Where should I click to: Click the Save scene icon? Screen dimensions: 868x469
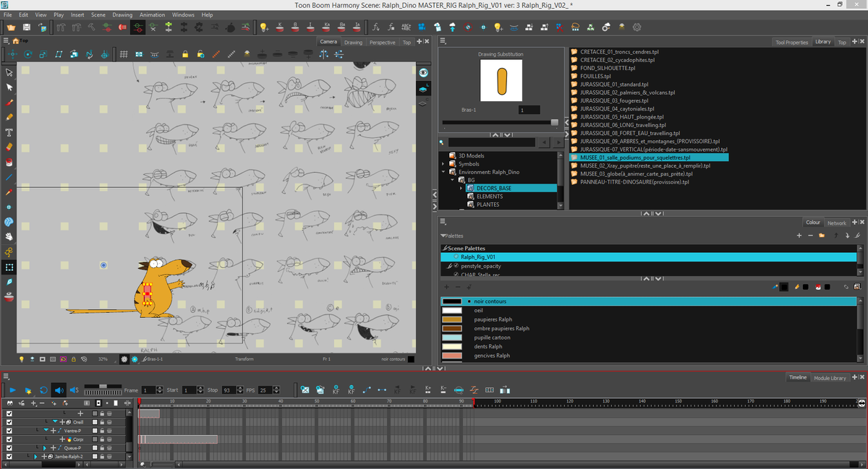pyautogui.click(x=28, y=27)
